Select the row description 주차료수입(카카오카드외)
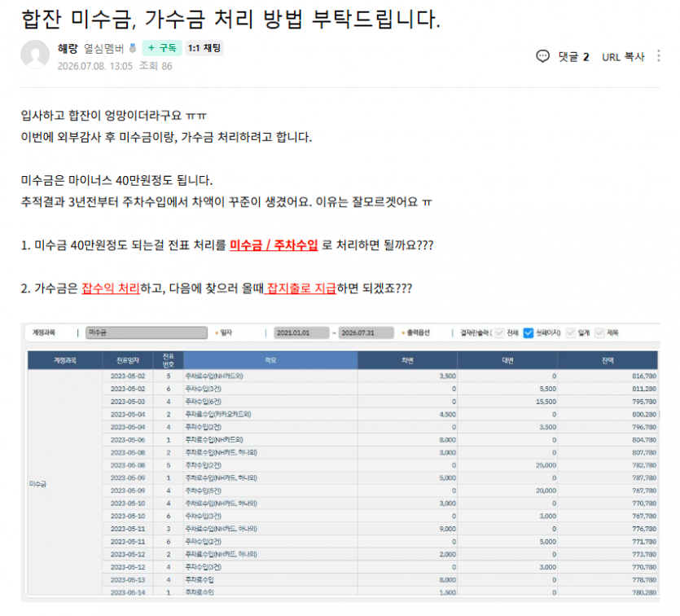This screenshot has height=616, width=680. 218,414
